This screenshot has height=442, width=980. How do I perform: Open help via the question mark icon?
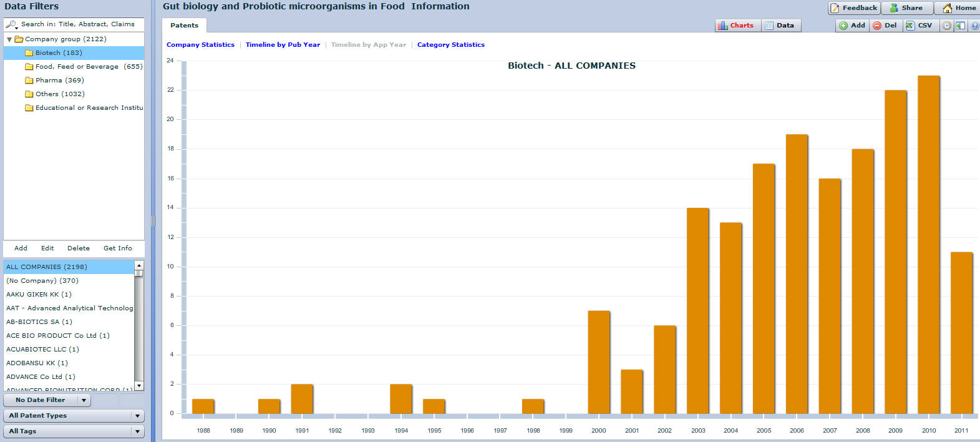coord(974,26)
